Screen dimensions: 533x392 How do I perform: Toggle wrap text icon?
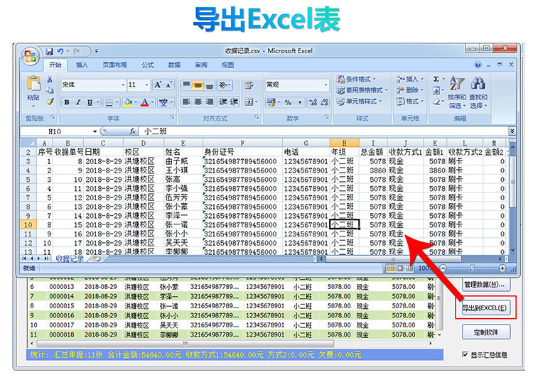(x=249, y=85)
